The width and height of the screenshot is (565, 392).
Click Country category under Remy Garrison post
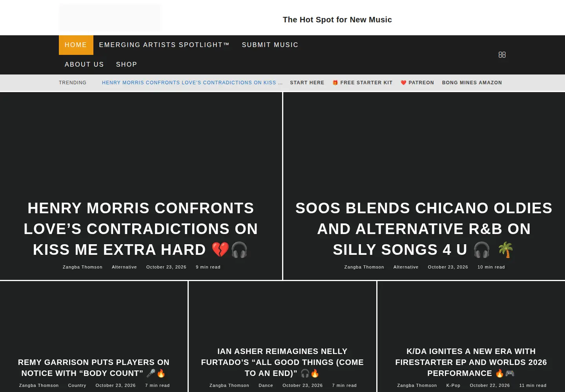click(x=77, y=385)
